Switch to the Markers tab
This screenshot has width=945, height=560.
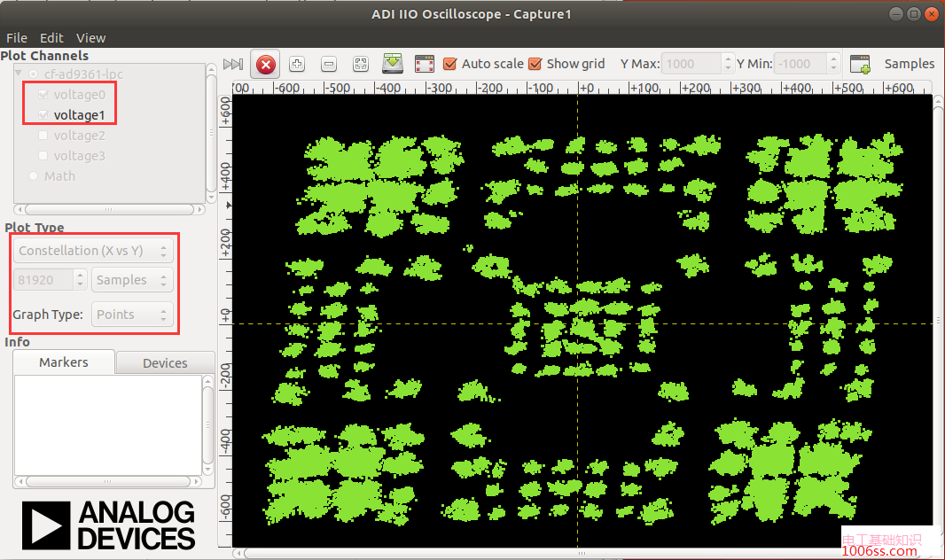point(64,362)
